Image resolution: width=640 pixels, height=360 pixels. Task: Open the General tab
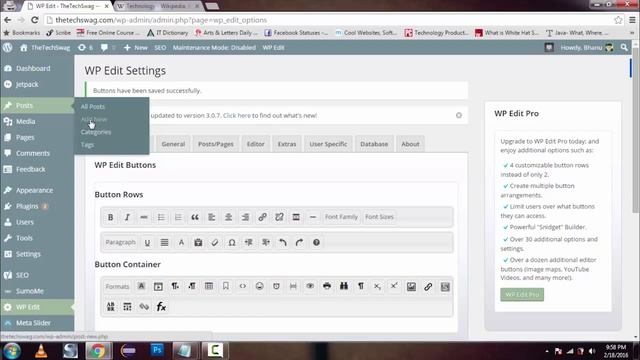[x=173, y=144]
